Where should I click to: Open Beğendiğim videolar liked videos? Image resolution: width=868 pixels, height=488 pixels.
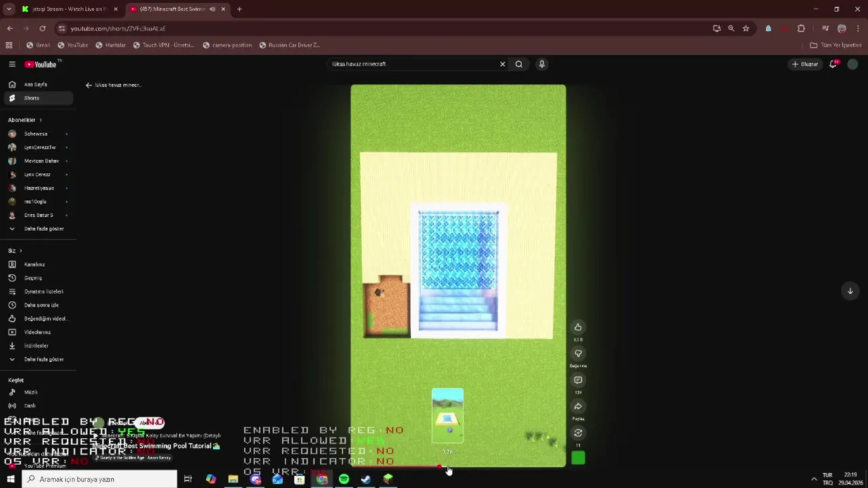[x=38, y=319]
